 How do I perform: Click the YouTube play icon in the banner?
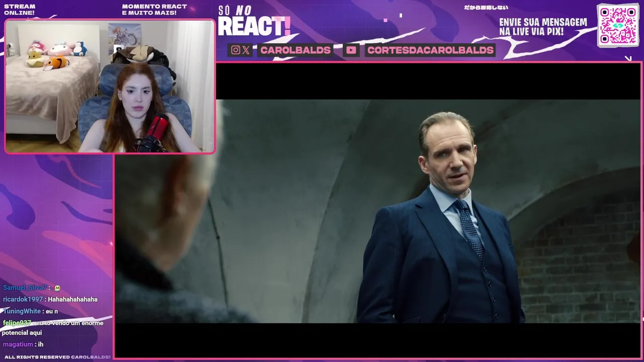tap(351, 50)
